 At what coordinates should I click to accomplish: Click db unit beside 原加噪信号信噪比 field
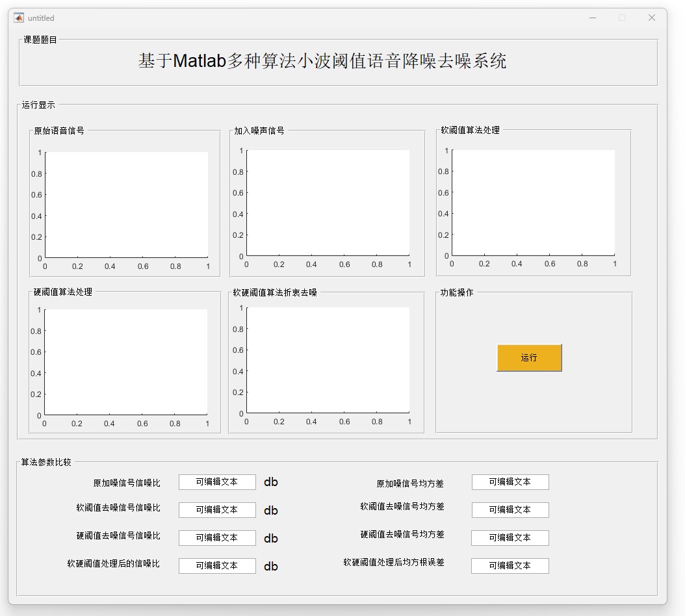(x=271, y=482)
